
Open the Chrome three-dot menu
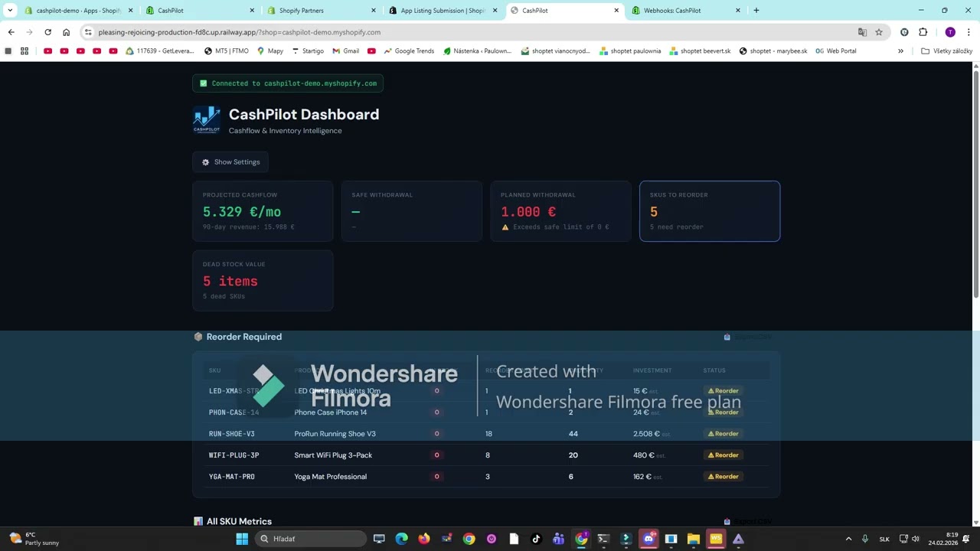969,32
